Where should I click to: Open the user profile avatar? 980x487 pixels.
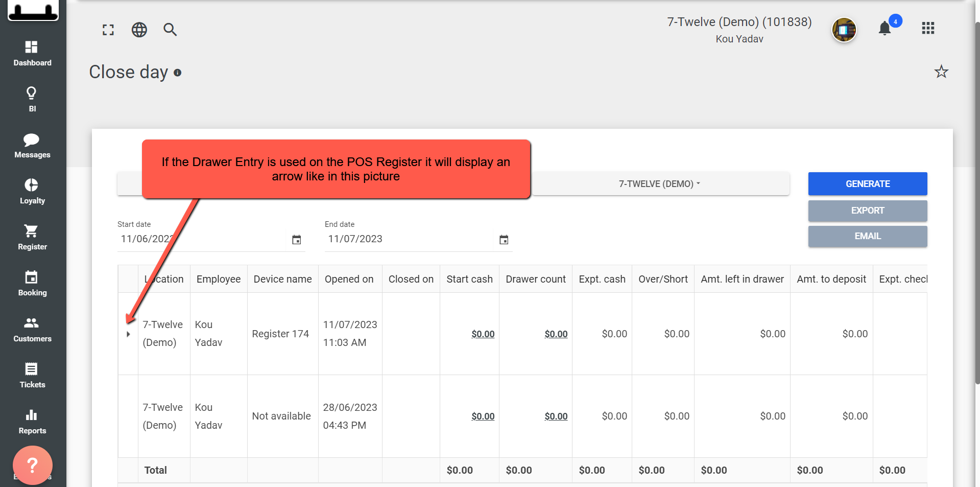(844, 30)
